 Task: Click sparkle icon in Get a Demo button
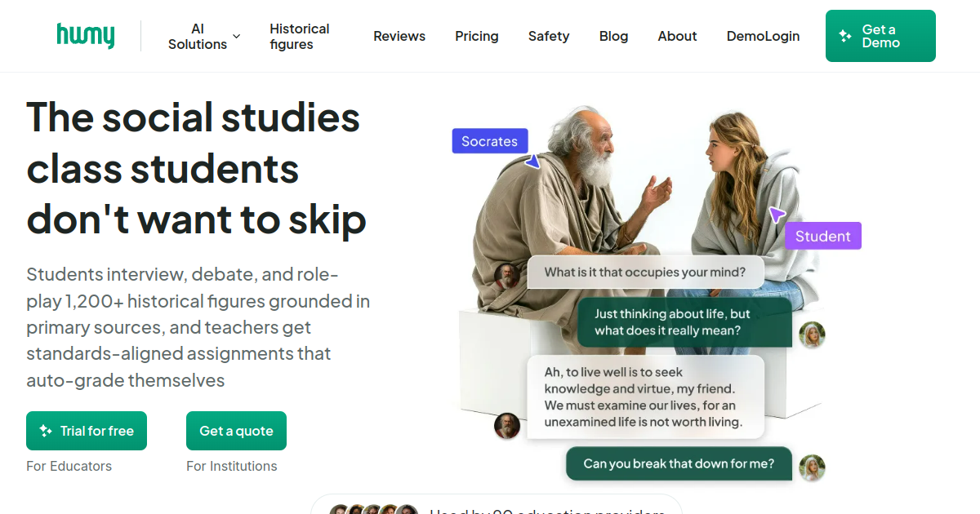point(845,36)
